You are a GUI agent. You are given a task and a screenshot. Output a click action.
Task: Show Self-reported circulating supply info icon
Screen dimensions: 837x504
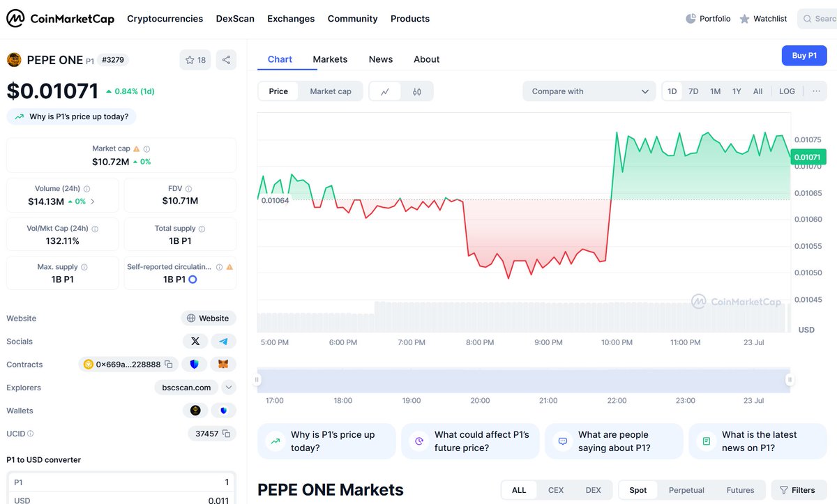[x=219, y=267]
